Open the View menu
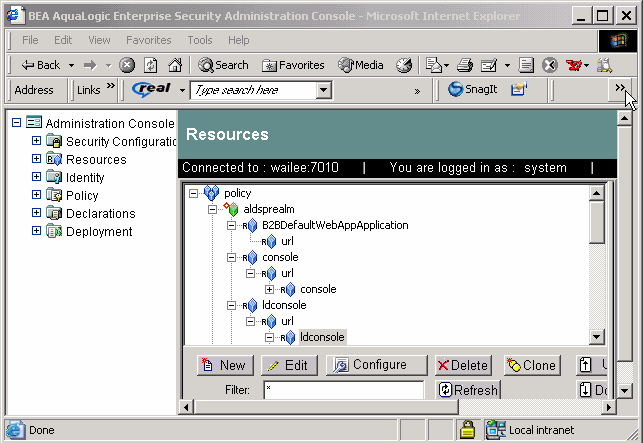The width and height of the screenshot is (643, 443). pos(99,40)
